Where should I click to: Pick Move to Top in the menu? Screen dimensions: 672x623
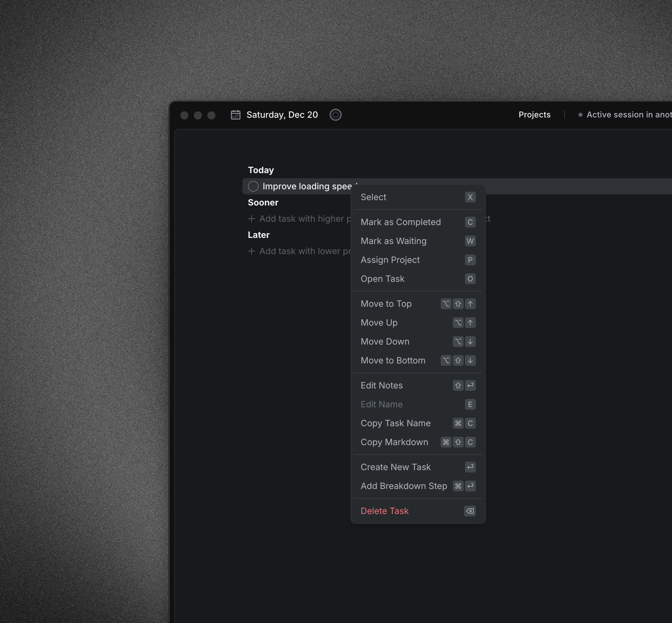pyautogui.click(x=386, y=304)
